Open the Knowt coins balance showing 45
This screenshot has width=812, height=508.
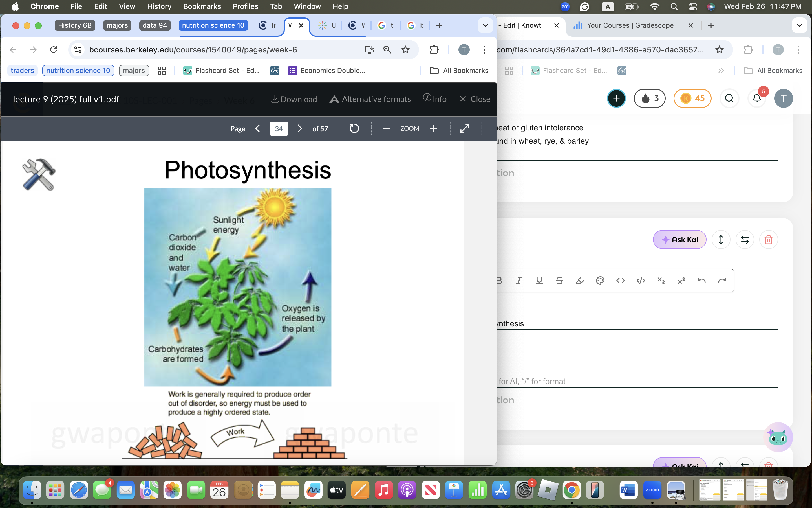coord(692,98)
